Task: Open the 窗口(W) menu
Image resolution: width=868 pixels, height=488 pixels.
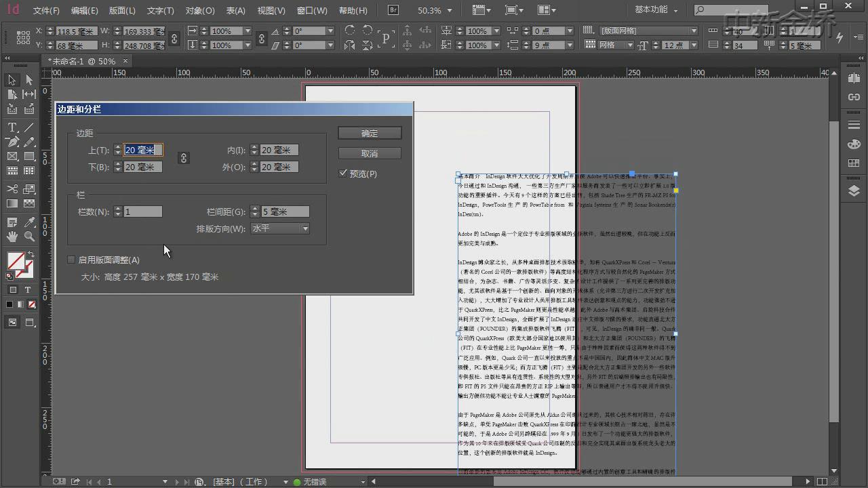Action: pyautogui.click(x=312, y=11)
